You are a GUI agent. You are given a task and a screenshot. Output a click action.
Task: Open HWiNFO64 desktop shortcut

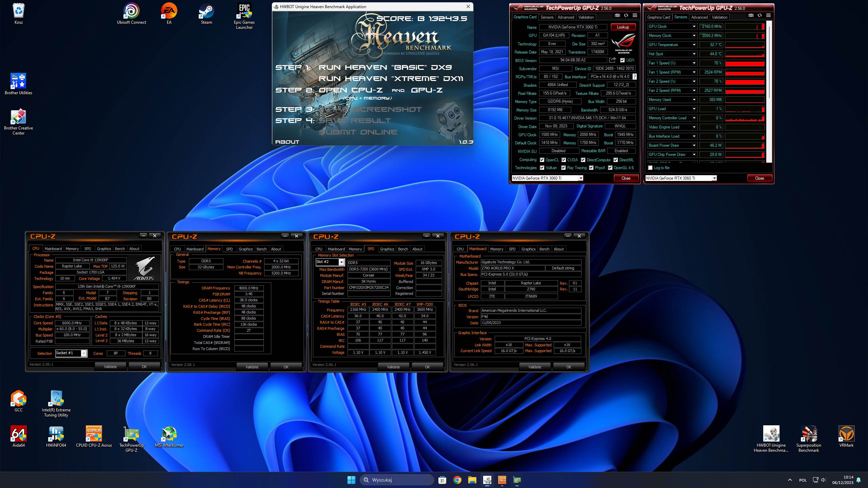[x=56, y=436]
